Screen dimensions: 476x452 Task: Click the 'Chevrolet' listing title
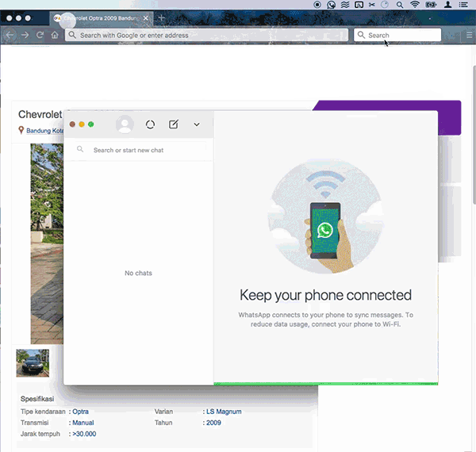[40, 114]
